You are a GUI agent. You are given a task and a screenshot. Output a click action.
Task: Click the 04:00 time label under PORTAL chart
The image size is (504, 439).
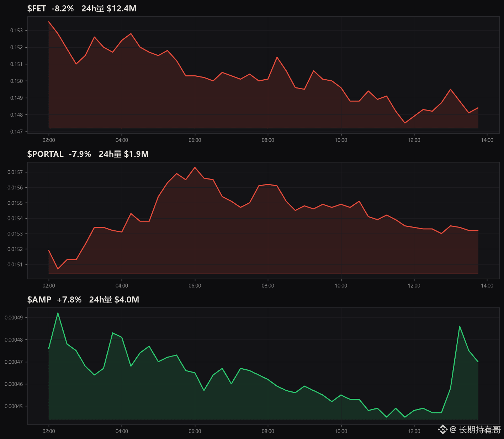click(x=122, y=286)
